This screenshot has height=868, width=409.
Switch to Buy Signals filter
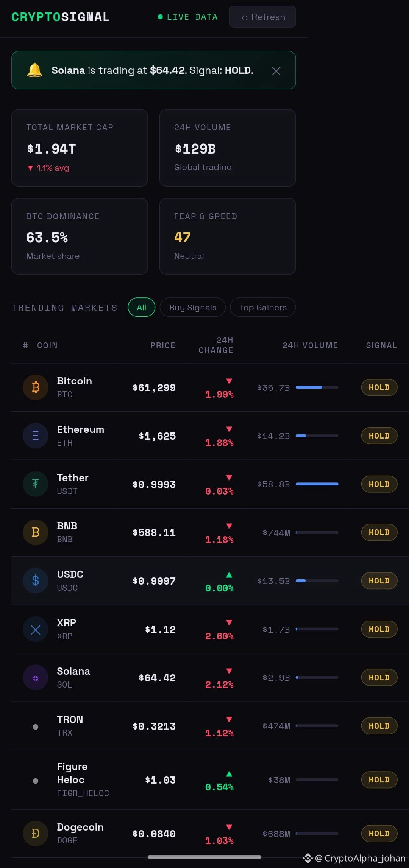pyautogui.click(x=192, y=307)
